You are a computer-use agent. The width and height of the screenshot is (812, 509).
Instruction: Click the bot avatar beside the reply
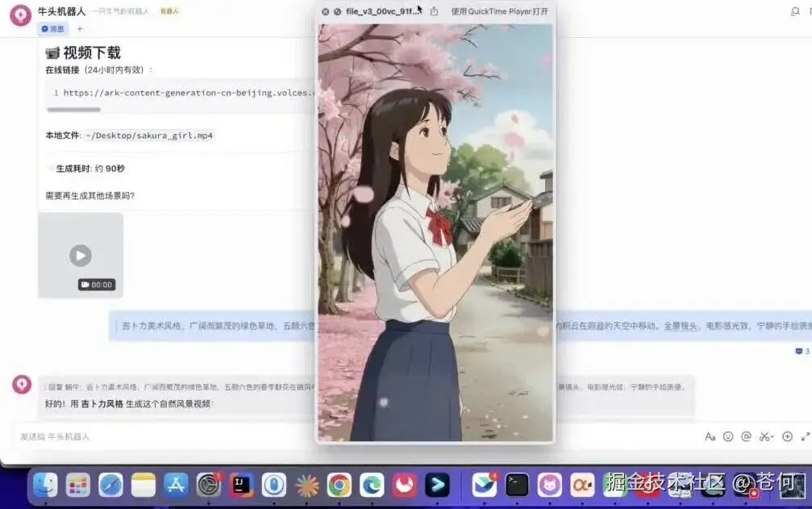click(x=22, y=384)
